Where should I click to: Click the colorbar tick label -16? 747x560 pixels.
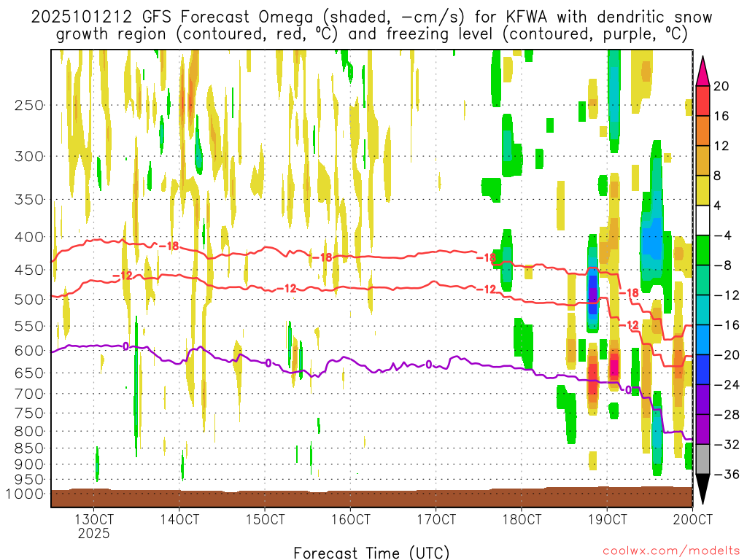click(727, 325)
